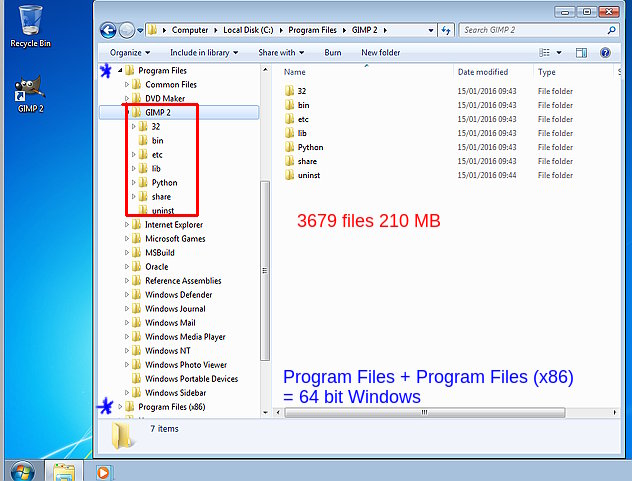Refresh the GIMP 2 folder view
The width and height of the screenshot is (632, 481).
446,30
